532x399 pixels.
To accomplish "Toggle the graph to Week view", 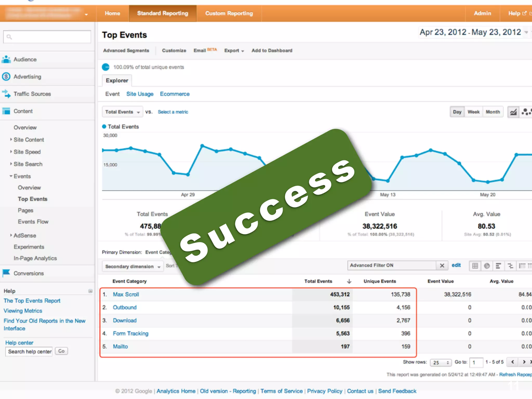I will (x=473, y=112).
